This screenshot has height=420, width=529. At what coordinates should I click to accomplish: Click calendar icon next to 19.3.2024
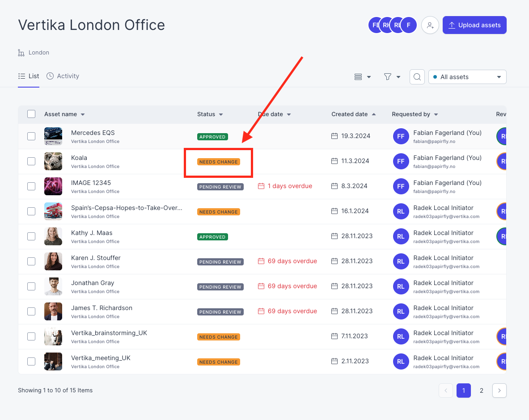(334, 136)
